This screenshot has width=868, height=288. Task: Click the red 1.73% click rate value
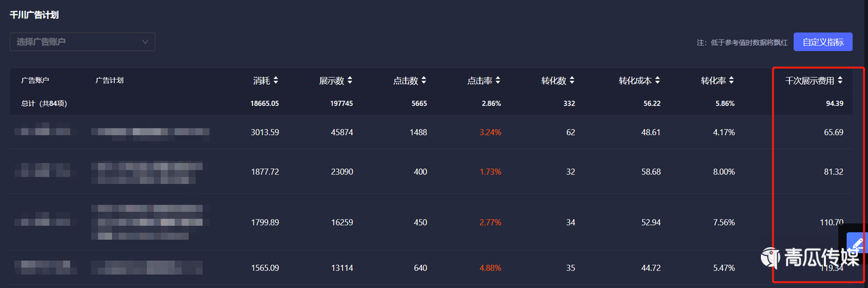coord(490,172)
